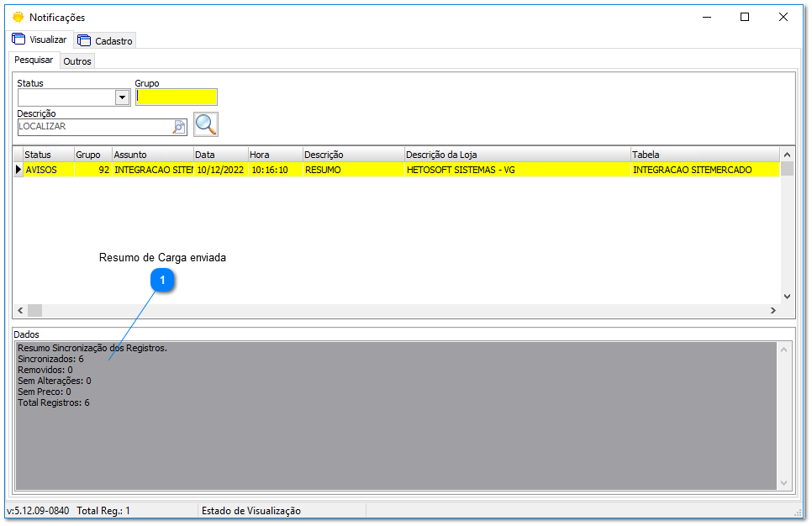Select the HETOSOFT SISTEMAS - VG cell
812x526 pixels.
point(516,170)
